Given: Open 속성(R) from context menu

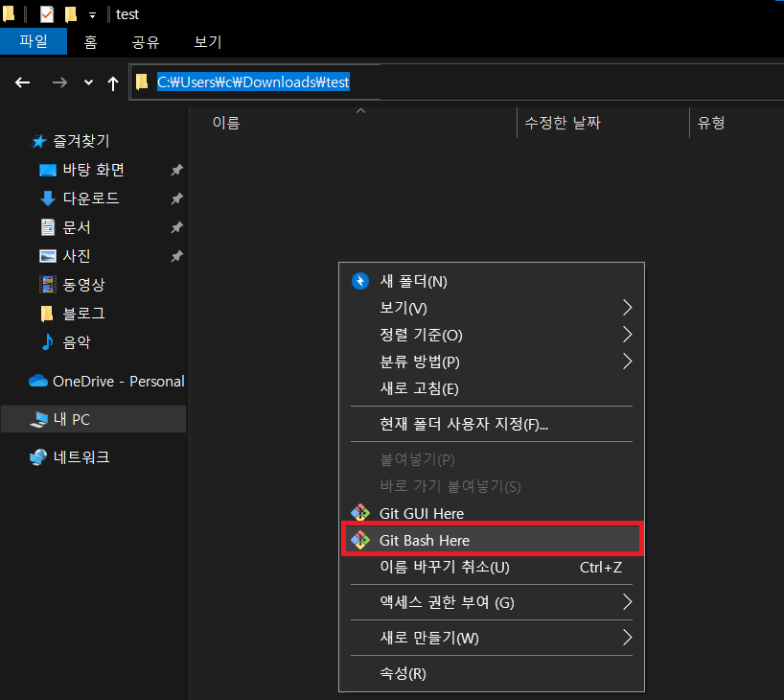Looking at the screenshot, I should [x=492, y=673].
